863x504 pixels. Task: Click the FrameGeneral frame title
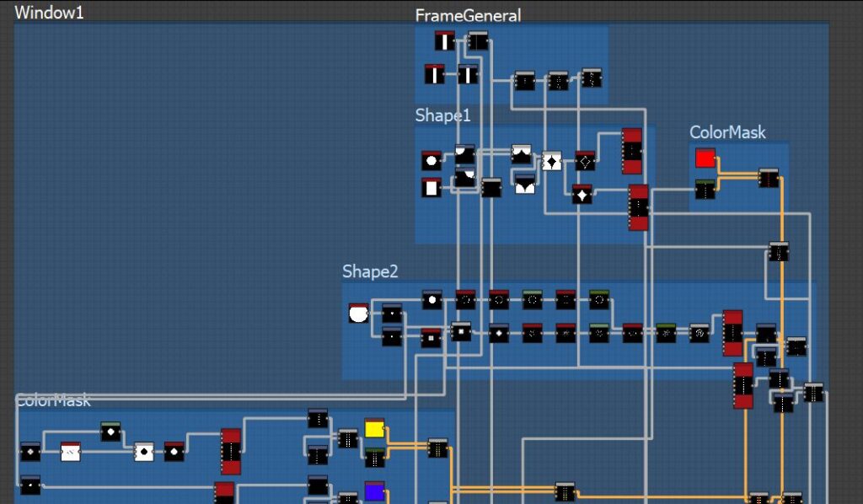click(468, 15)
